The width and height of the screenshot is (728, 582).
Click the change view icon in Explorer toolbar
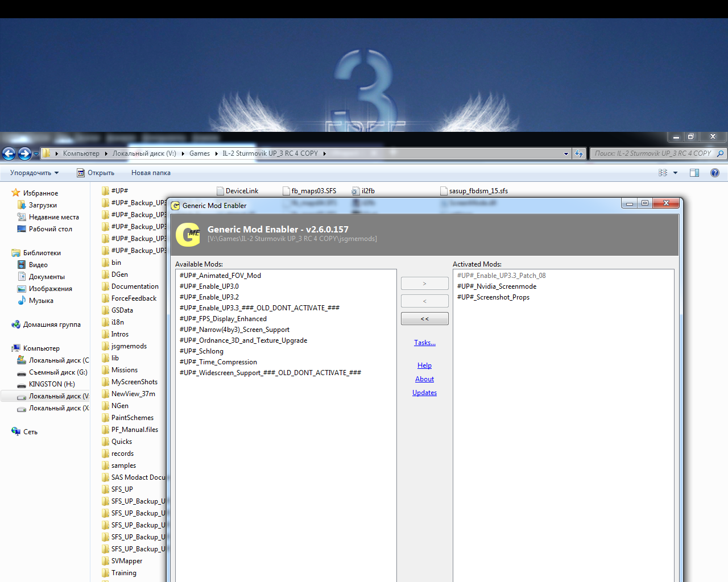(x=663, y=173)
